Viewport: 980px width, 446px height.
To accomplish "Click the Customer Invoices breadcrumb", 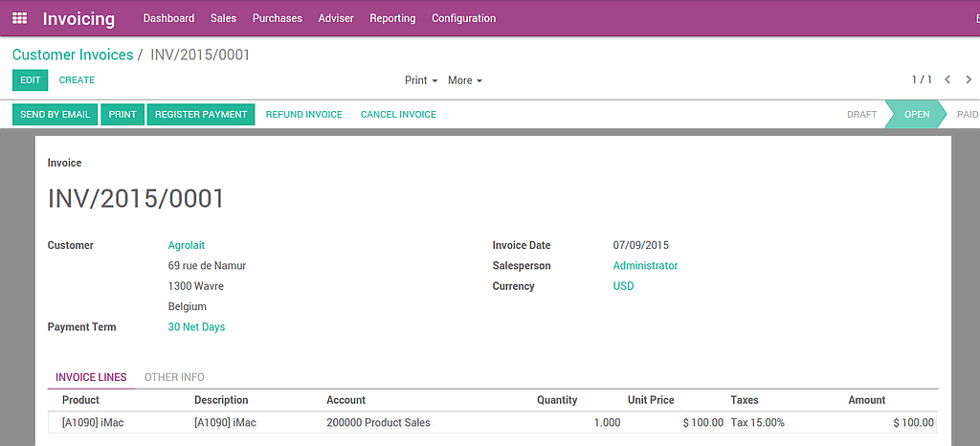I will pyautogui.click(x=73, y=55).
